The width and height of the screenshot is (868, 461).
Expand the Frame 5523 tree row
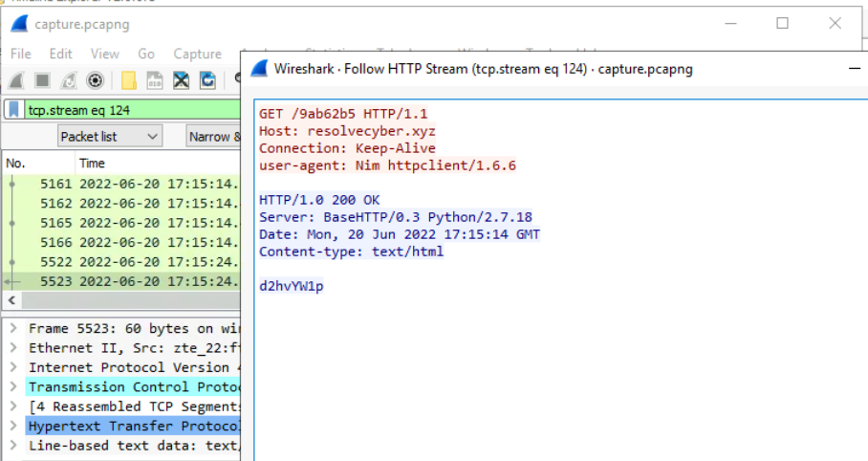(13, 328)
